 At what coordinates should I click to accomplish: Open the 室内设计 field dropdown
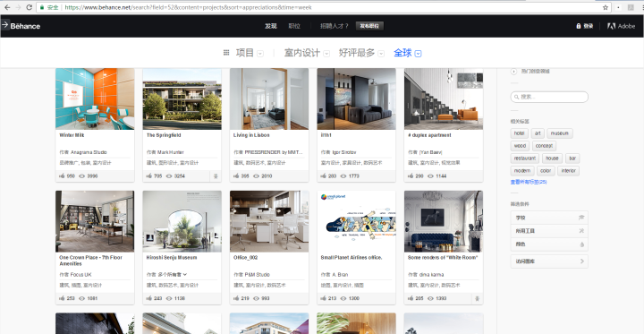point(307,53)
